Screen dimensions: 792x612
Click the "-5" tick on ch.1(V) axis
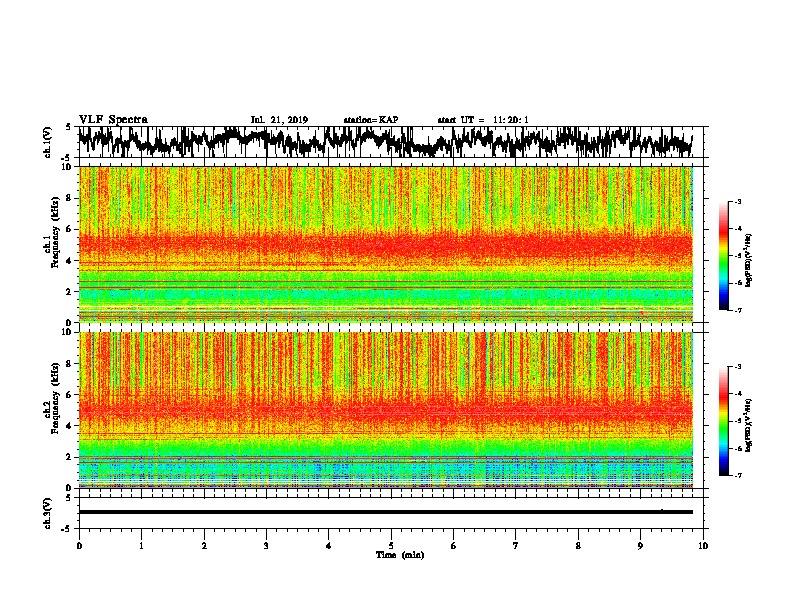[67, 158]
